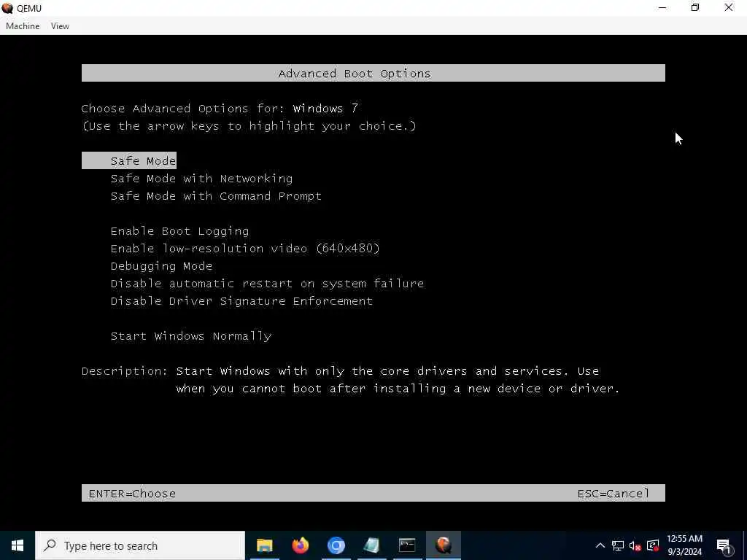Open the Windows Start menu
This screenshot has width=747, height=560.
point(18,545)
